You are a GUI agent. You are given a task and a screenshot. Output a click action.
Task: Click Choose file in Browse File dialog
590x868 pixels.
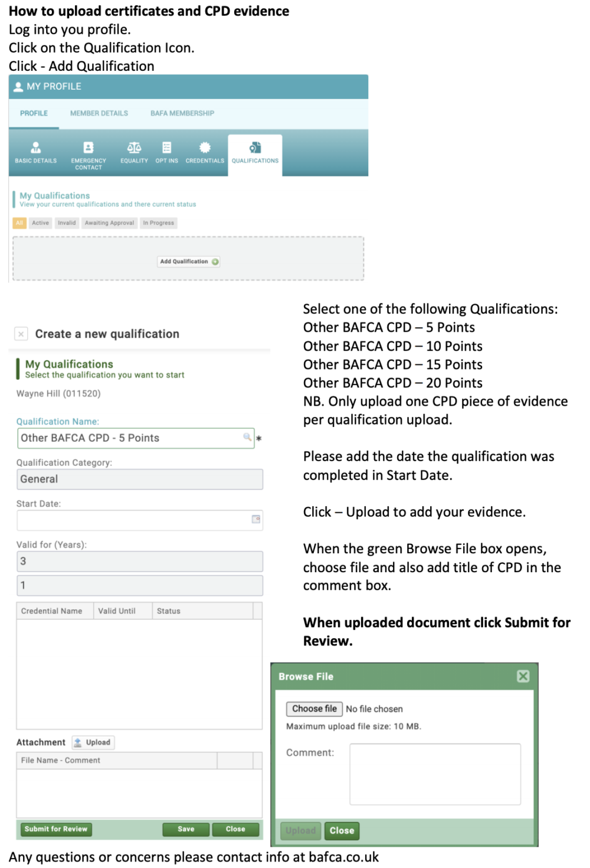coord(314,709)
